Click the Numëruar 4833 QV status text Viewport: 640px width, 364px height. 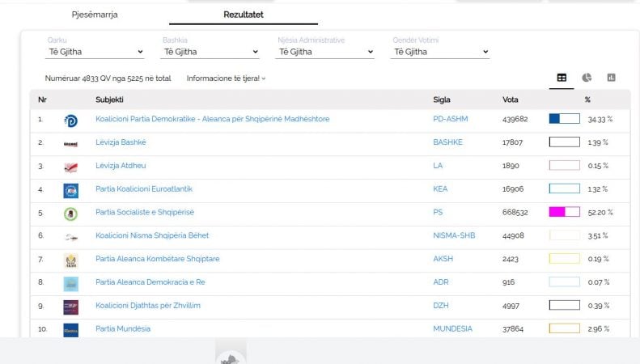pyautogui.click(x=108, y=78)
